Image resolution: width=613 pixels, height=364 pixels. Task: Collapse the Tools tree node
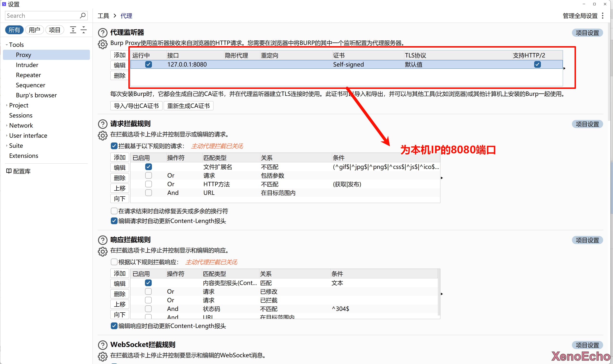7,45
